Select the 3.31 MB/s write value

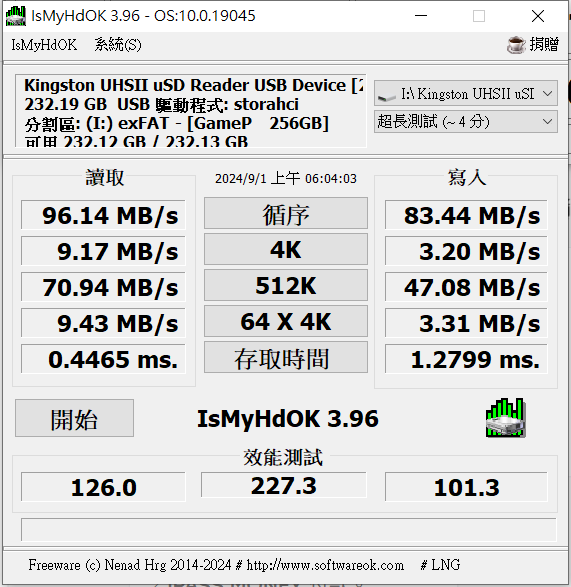[466, 323]
